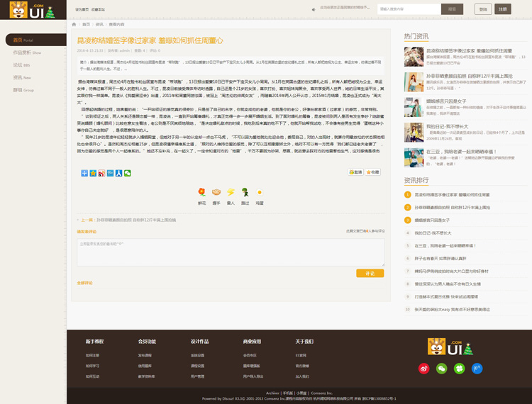Click the 邀请 invite button
The image size is (532, 404).
tap(356, 172)
